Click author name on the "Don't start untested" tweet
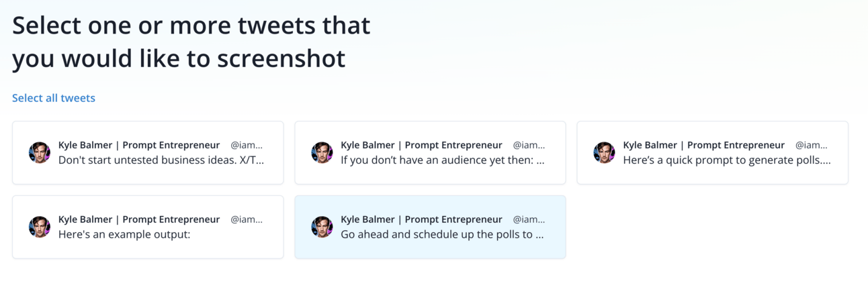This screenshot has width=868, height=302. 139,145
